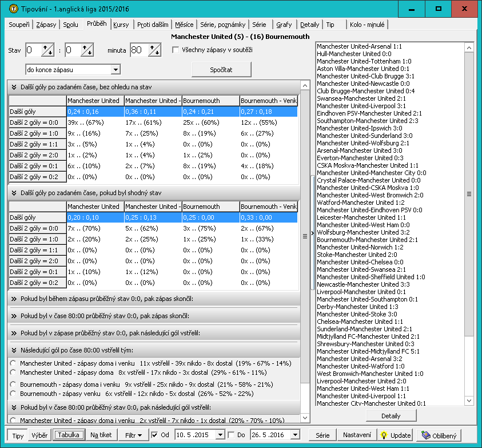The height and width of the screenshot is (448, 482).
Task: Open the Grafy tab
Action: 284,25
